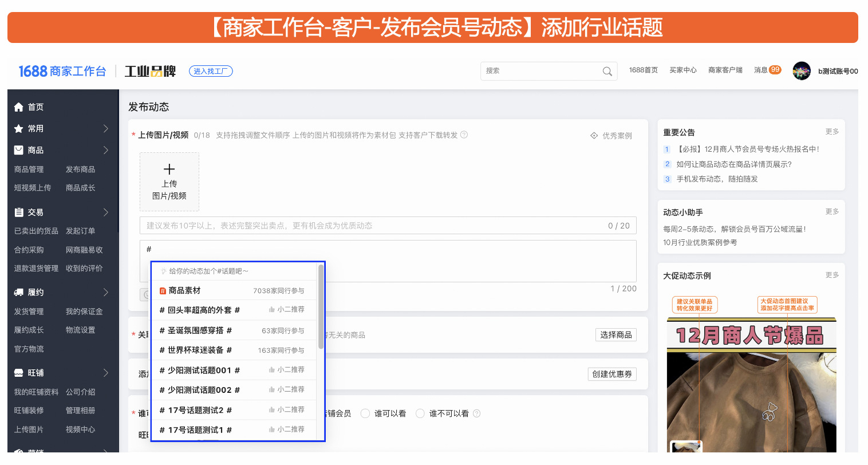Click the 优秀案例 icon
The height and width of the screenshot is (465, 868).
tap(594, 136)
